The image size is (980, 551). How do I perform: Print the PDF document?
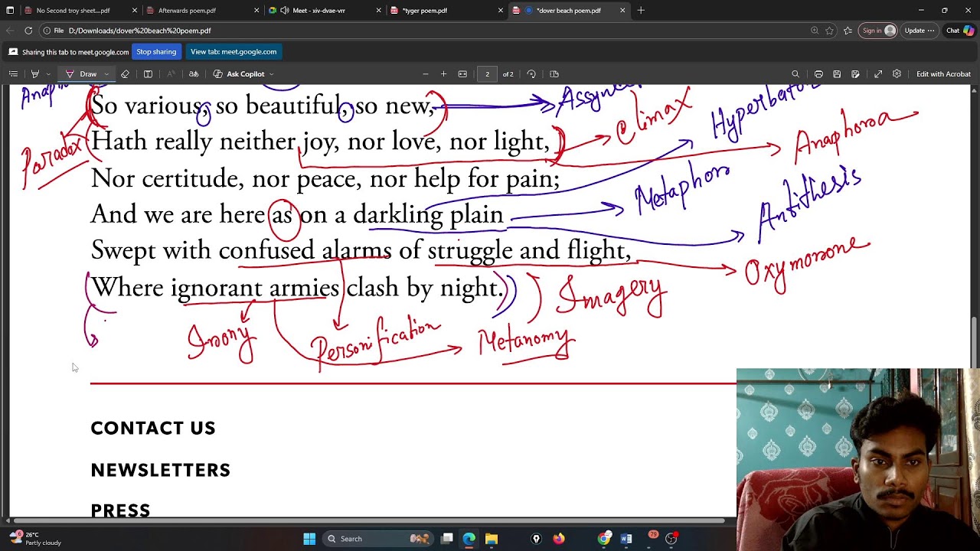[x=818, y=74]
